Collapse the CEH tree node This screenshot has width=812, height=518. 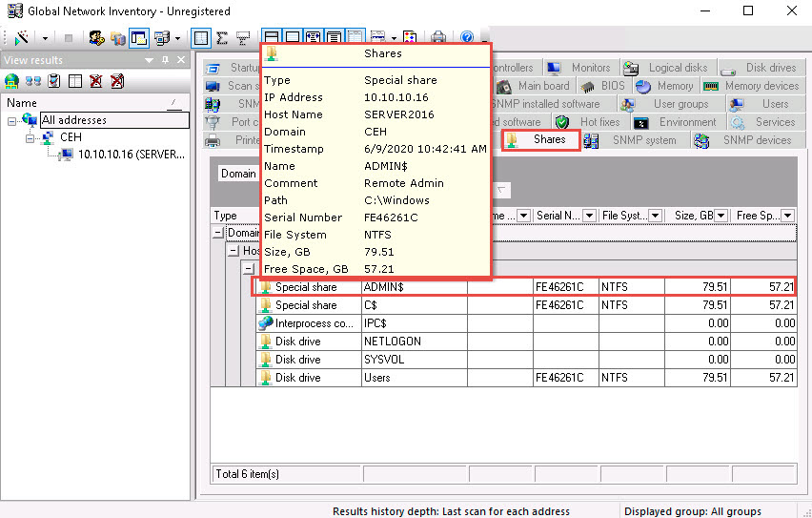pyautogui.click(x=30, y=138)
